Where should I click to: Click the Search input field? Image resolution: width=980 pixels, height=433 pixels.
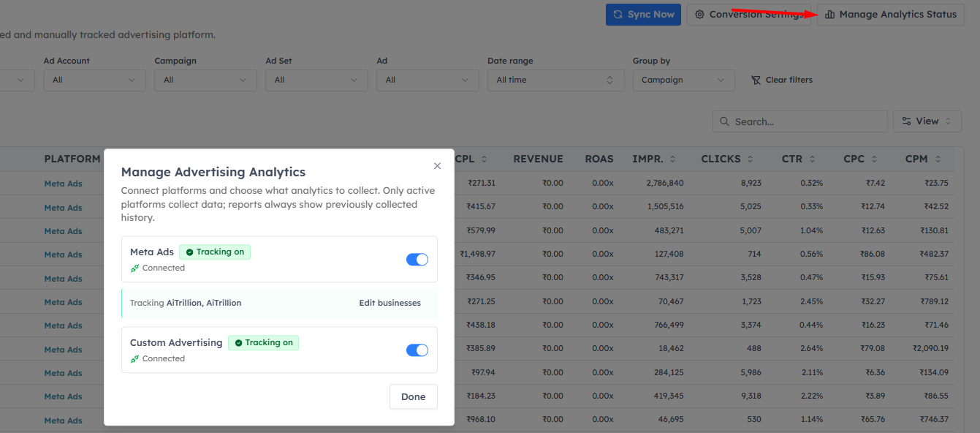[x=799, y=121]
